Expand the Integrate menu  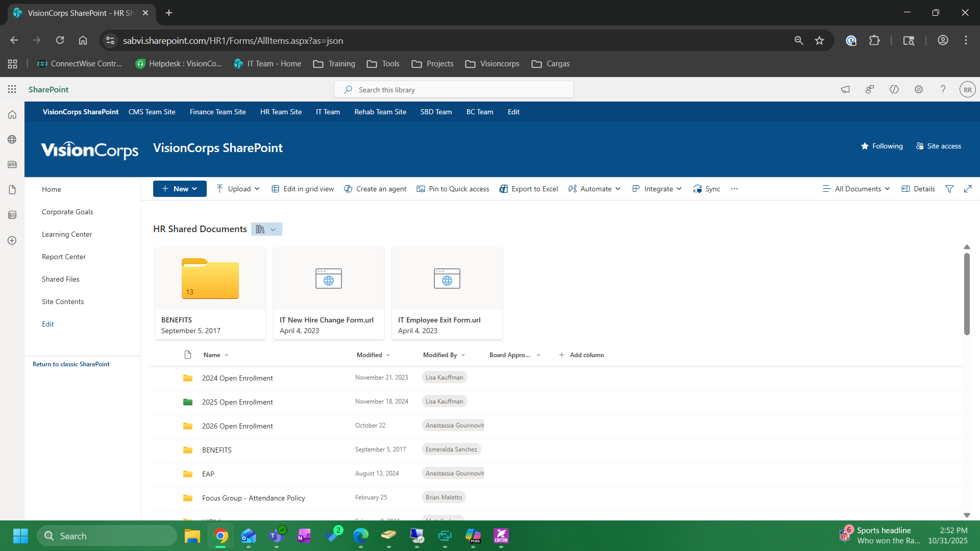[657, 189]
